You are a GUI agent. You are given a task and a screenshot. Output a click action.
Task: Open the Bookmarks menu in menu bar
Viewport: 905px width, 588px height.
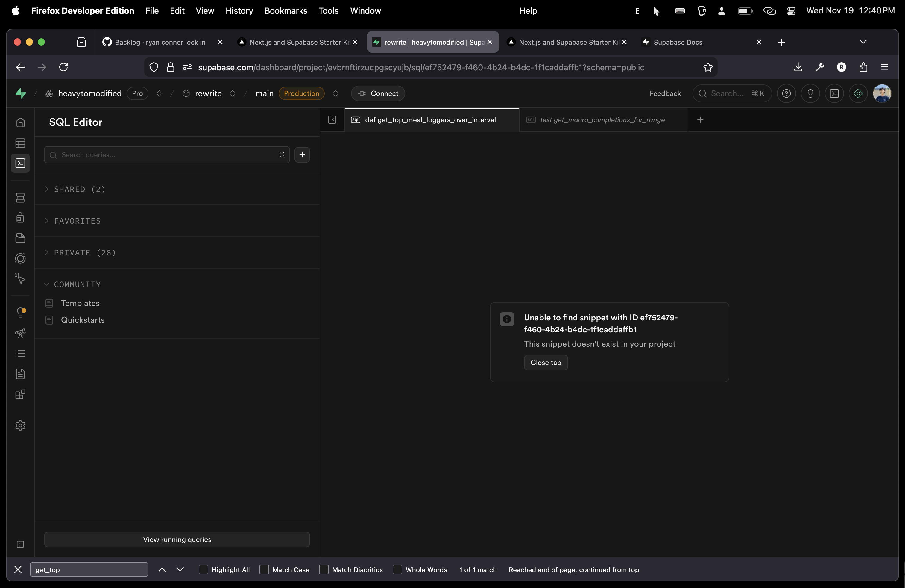(x=286, y=11)
